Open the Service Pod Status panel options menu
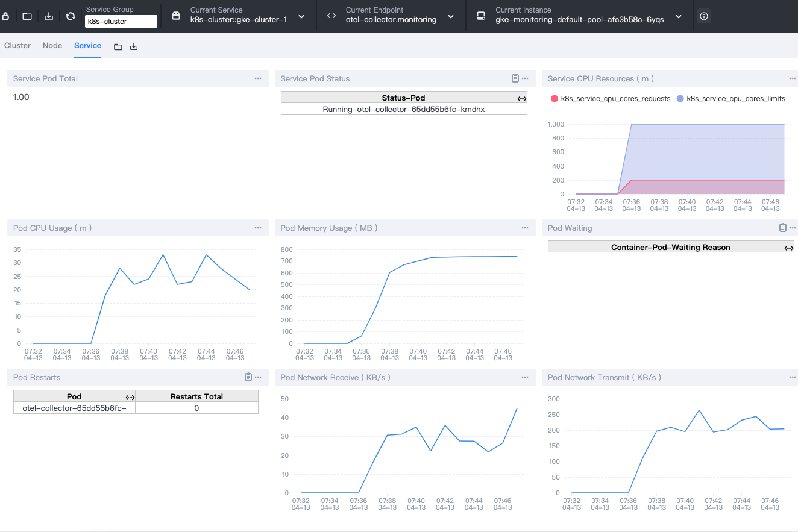798x532 pixels. tap(525, 78)
